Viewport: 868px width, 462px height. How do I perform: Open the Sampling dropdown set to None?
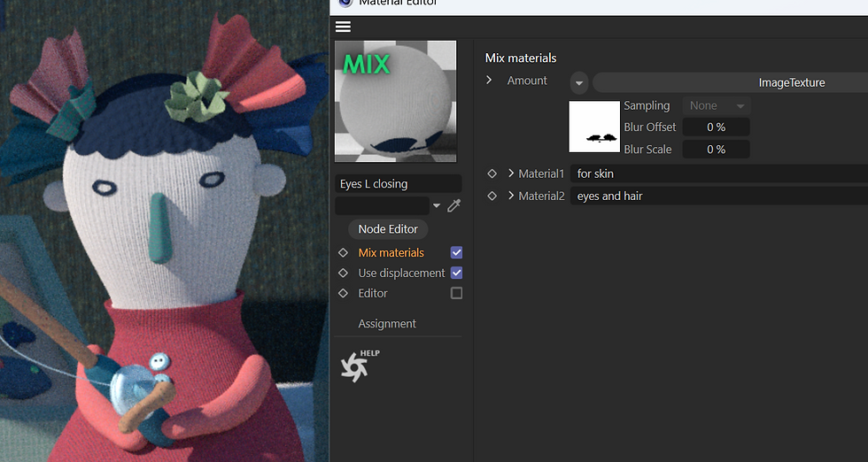[x=717, y=105]
